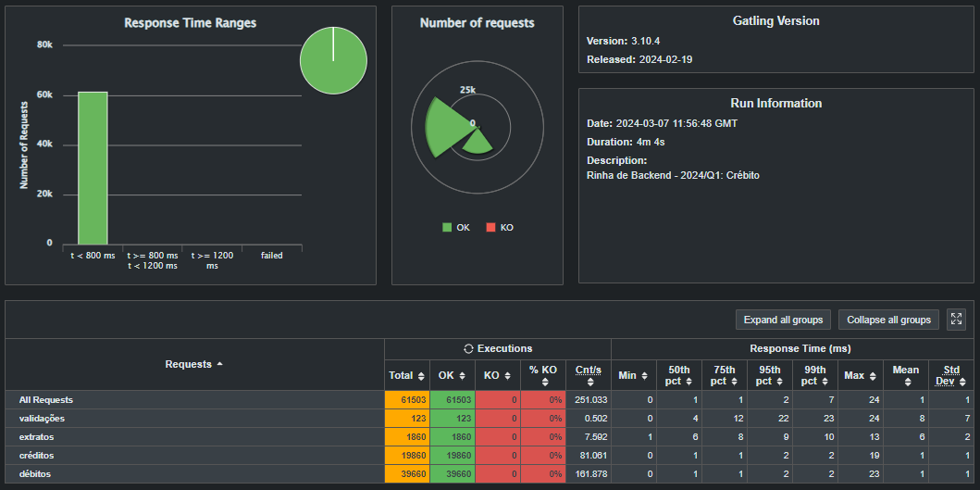Click the 0.502 Cnt/s value
Image resolution: width=980 pixels, height=490 pixels.
[595, 419]
